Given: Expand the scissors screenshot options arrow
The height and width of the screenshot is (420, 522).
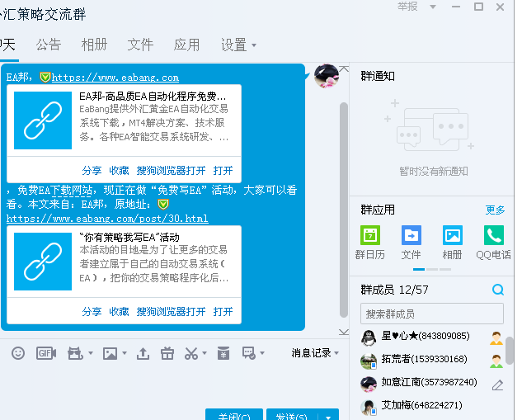Looking at the screenshot, I should pos(205,353).
